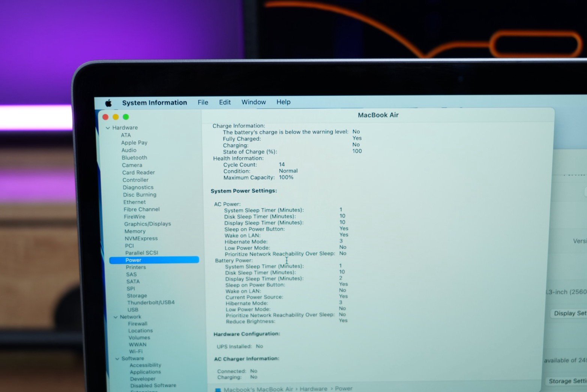587x392 pixels.
Task: Collapse the Hardware section
Action: (108, 128)
